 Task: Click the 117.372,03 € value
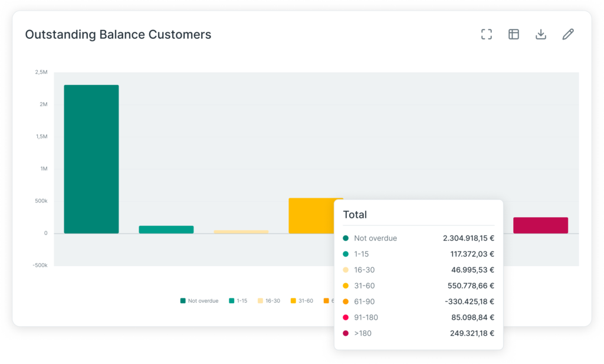[x=472, y=254]
